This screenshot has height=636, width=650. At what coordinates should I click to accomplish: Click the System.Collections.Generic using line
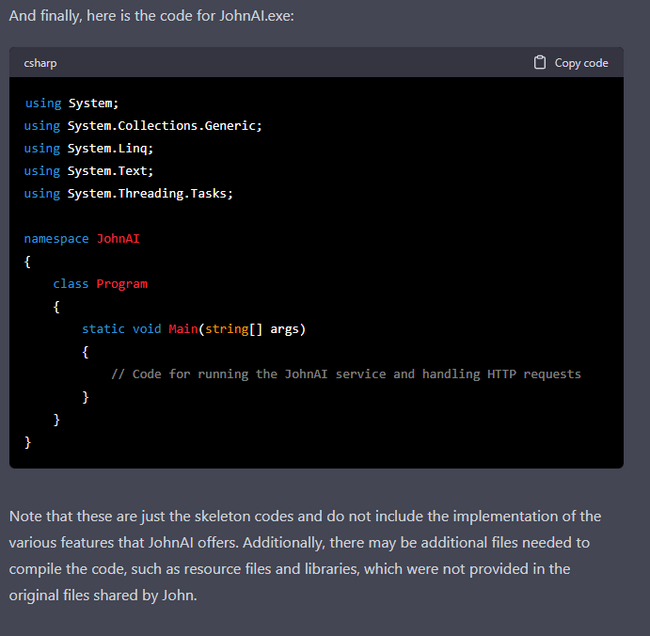(x=143, y=126)
